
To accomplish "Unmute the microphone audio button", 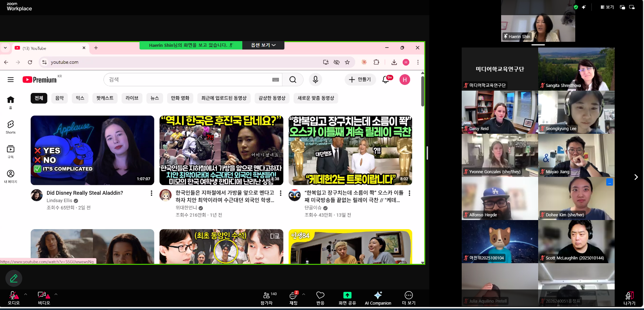I will pyautogui.click(x=13, y=298).
